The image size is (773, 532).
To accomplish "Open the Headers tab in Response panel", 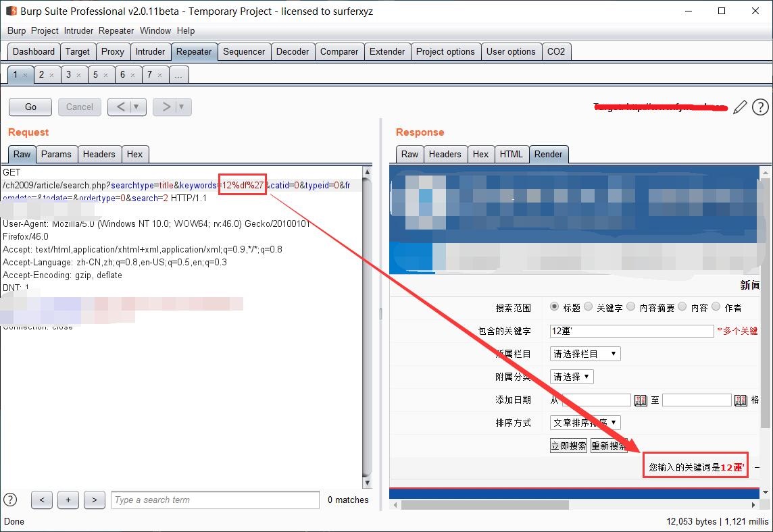I will coord(445,154).
